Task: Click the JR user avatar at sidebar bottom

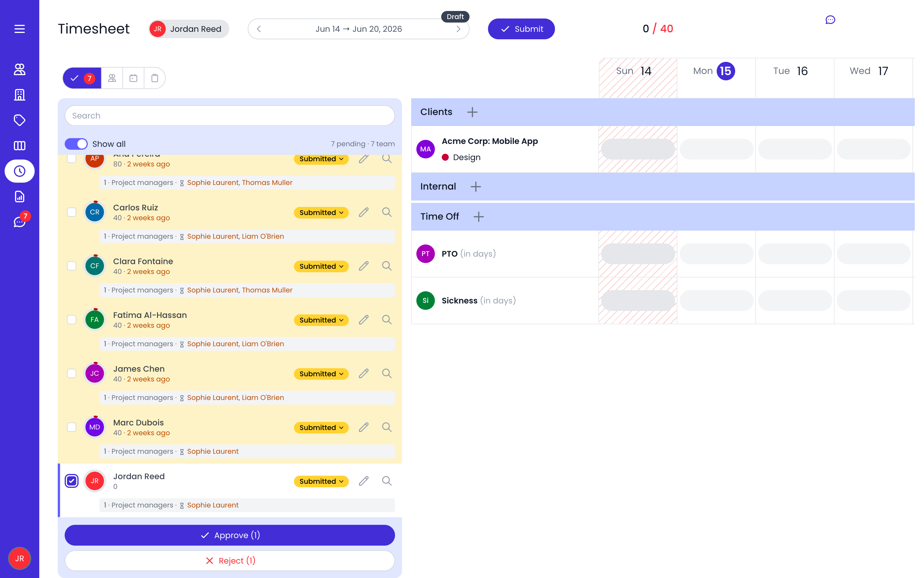Action: (19, 558)
